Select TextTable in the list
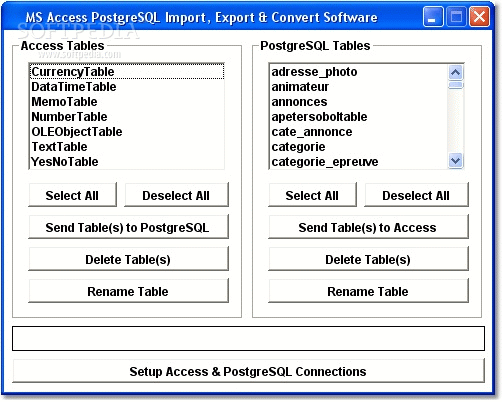The height and width of the screenshot is (402, 502). click(x=127, y=147)
